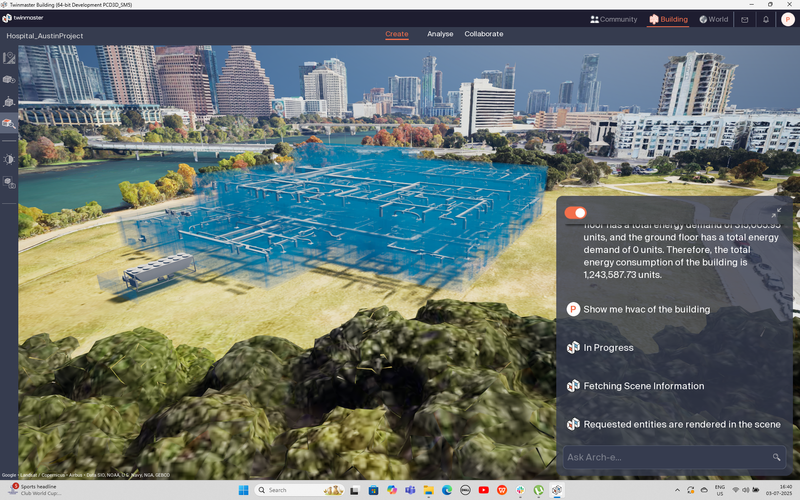
Task: Click the building view eye icon in sidebar
Action: pos(9,79)
